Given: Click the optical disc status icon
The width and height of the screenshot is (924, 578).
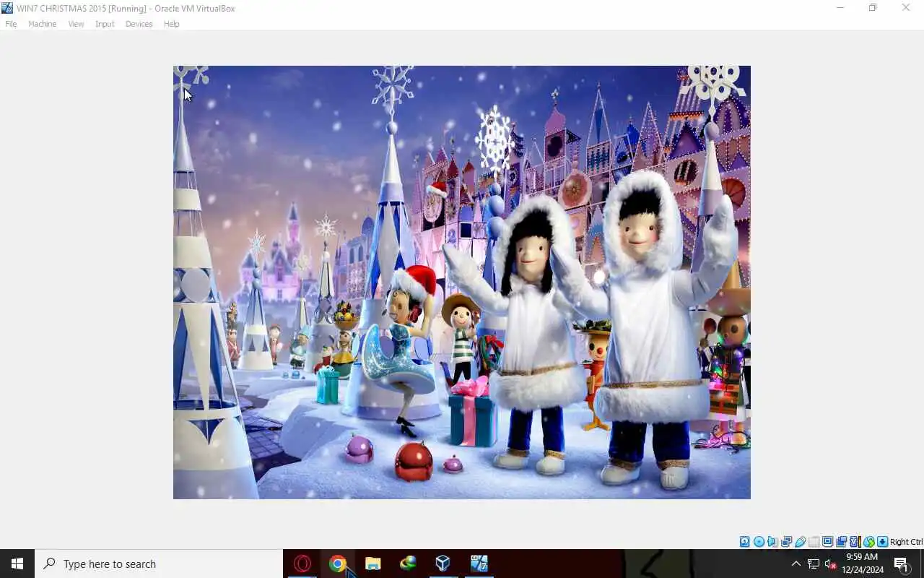Looking at the screenshot, I should coord(759,542).
